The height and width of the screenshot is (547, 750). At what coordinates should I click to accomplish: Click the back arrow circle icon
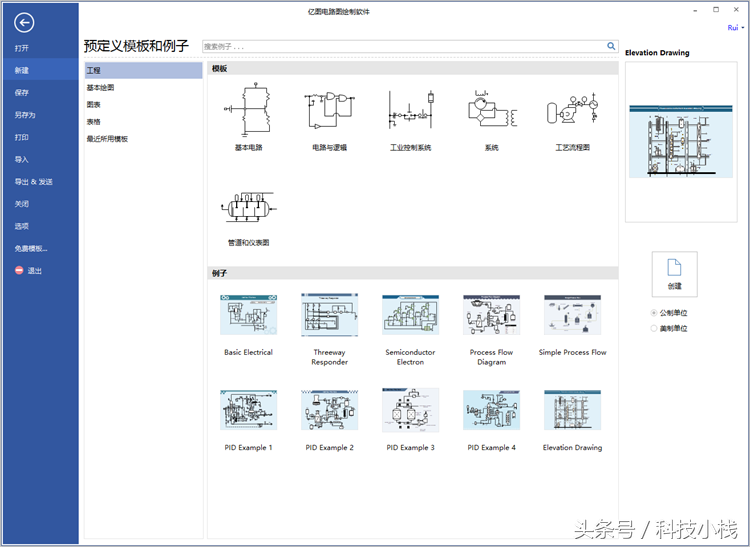click(x=24, y=22)
